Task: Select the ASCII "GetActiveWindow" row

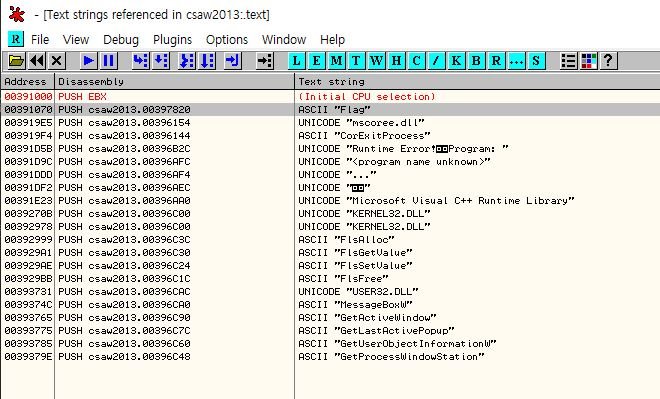Action: coord(330,317)
